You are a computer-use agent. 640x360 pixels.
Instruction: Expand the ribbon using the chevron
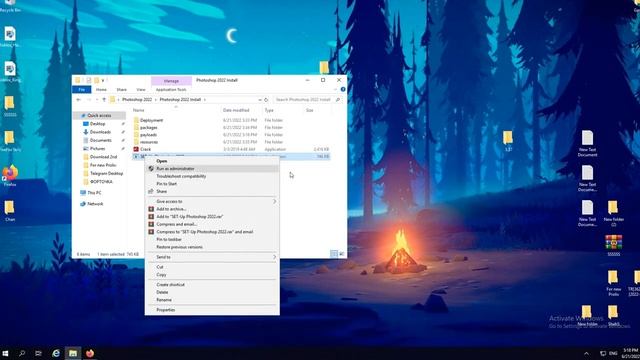336,89
